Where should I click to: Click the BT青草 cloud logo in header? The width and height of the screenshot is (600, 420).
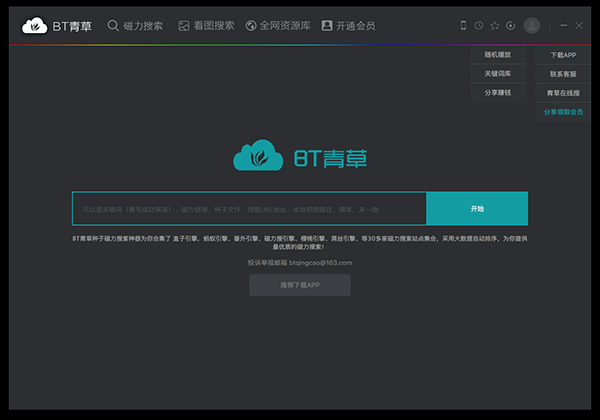57,26
